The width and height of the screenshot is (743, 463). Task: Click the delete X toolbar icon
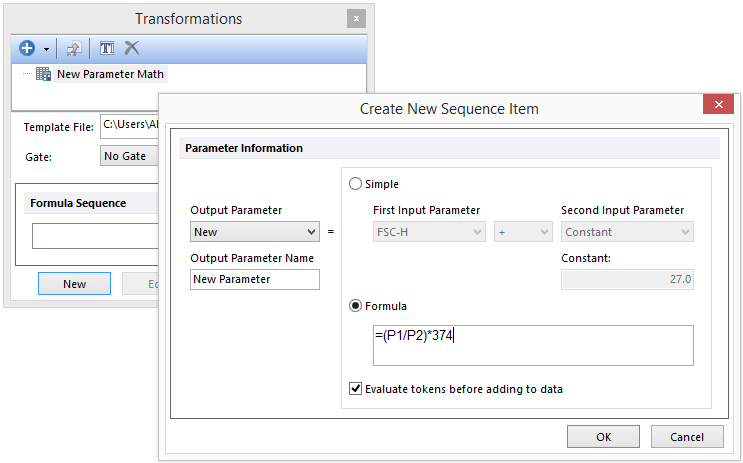coord(132,48)
